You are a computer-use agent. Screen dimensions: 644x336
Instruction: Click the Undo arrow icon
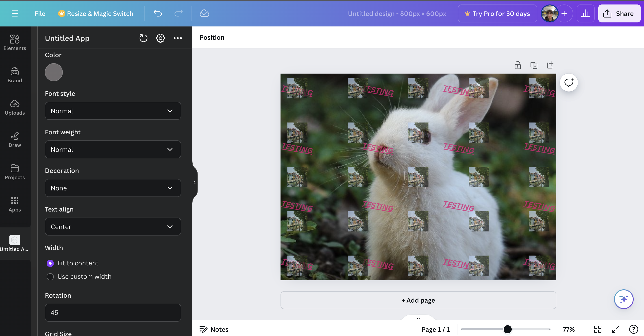(x=157, y=13)
